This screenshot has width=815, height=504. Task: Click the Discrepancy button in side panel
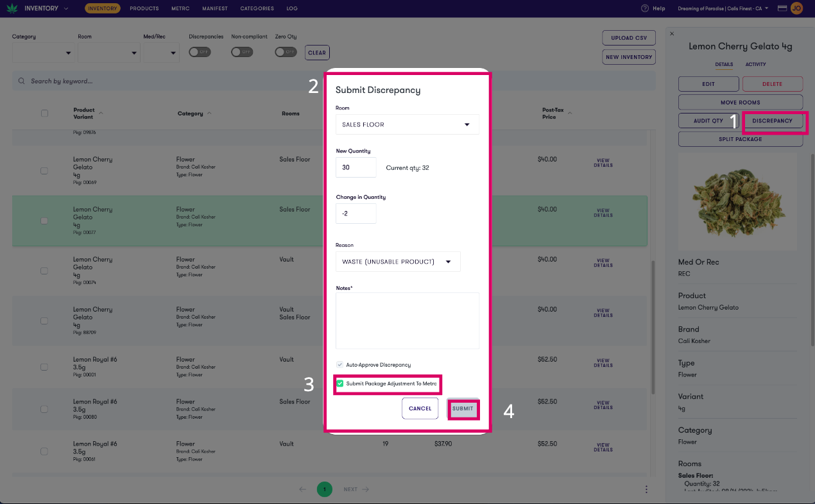coord(773,121)
